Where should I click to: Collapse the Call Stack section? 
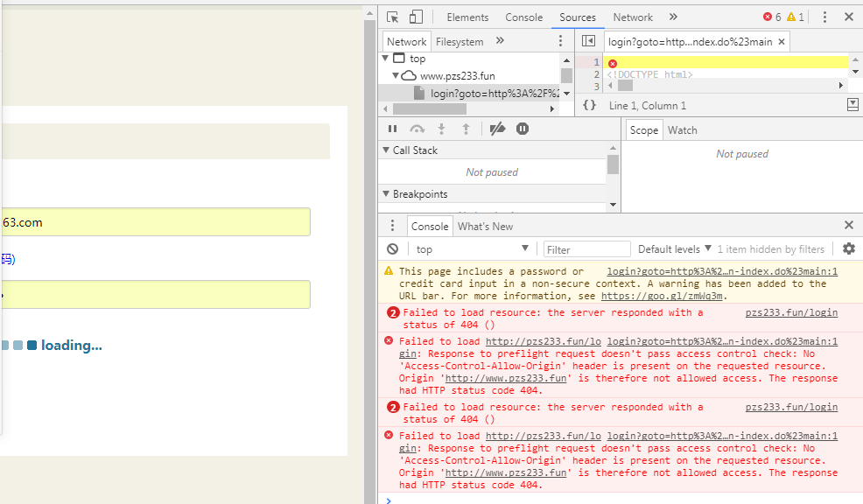click(x=386, y=150)
